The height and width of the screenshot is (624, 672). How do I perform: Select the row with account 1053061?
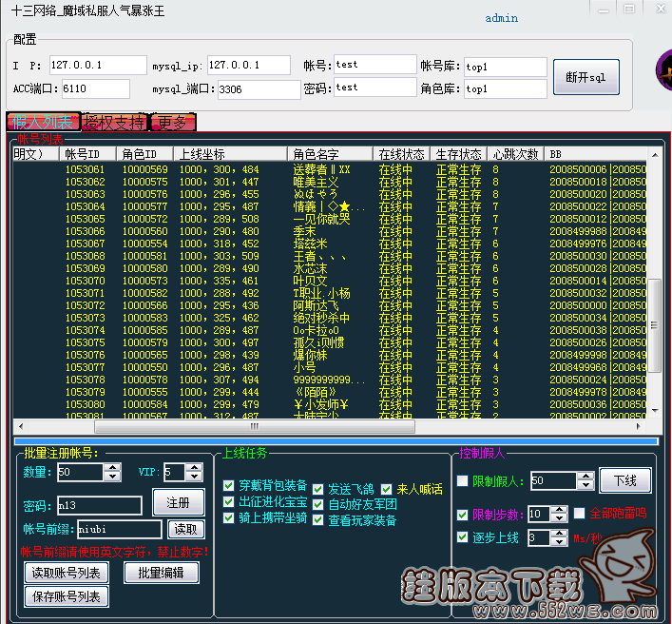330,170
